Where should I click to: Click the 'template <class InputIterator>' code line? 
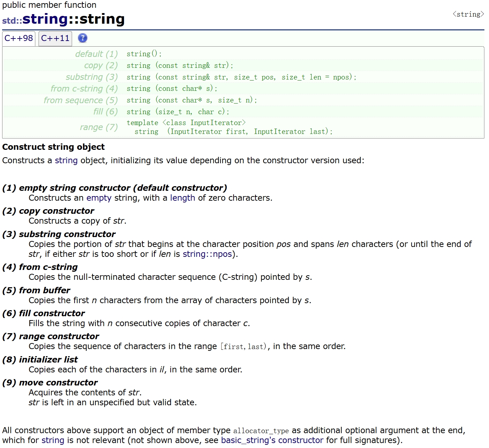click(186, 123)
